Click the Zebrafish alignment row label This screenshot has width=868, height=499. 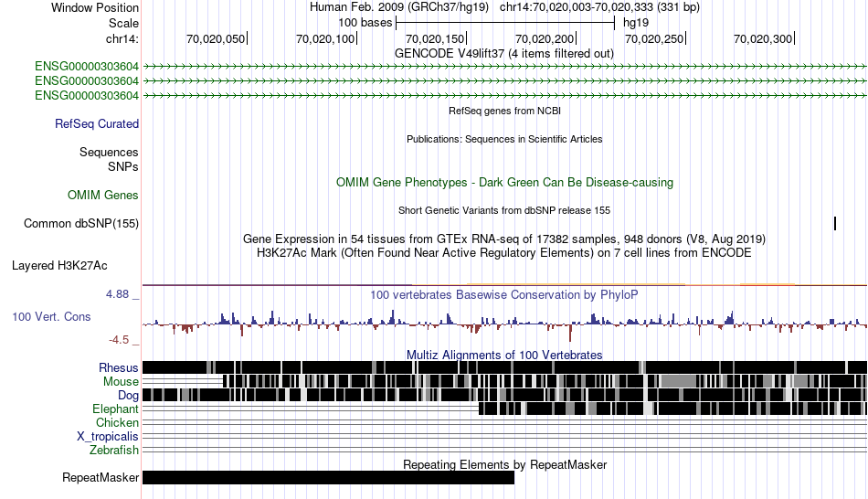114,451
